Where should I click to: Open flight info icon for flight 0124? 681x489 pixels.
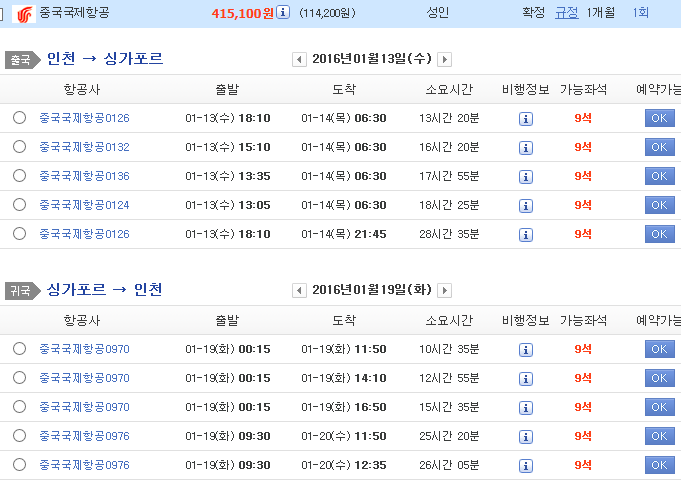526,205
